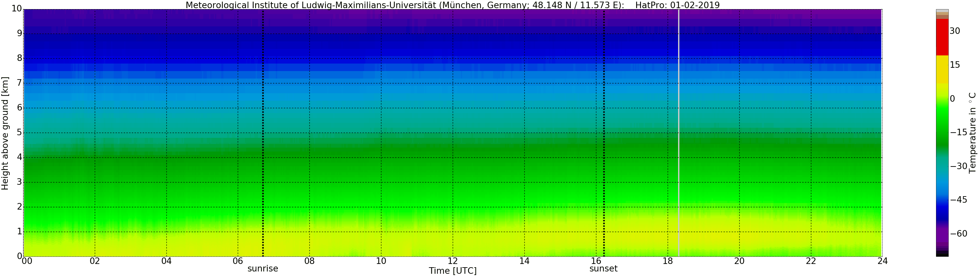
Task: Click the 9 km tick on height axis
Action: pyautogui.click(x=20, y=34)
